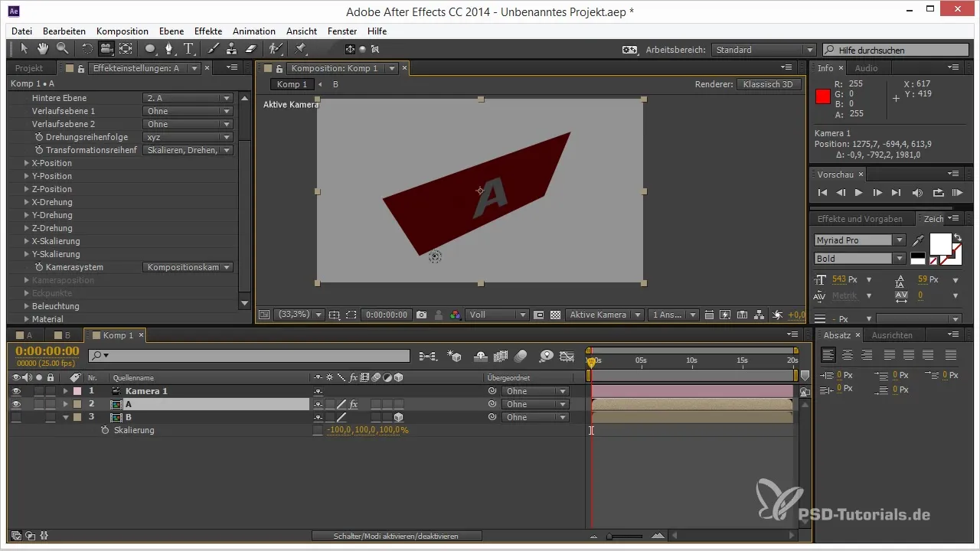Click the Klassisch 3D renderer button
Image resolution: width=980 pixels, height=551 pixels.
point(769,84)
